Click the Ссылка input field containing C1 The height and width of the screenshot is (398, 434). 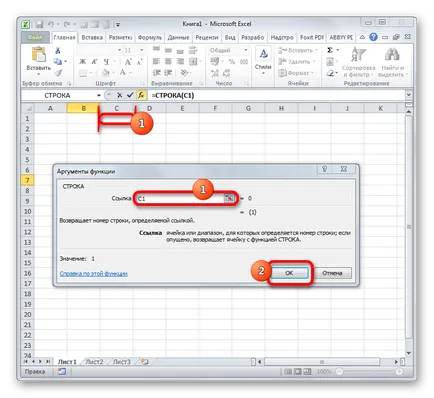(x=181, y=198)
